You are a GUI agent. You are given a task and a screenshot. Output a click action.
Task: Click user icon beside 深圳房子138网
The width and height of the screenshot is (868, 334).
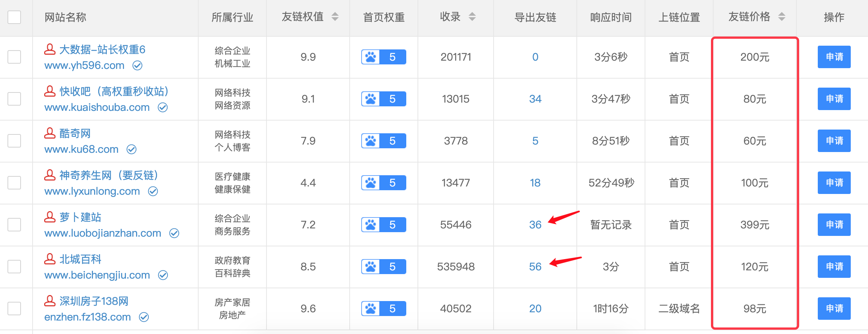(x=50, y=301)
